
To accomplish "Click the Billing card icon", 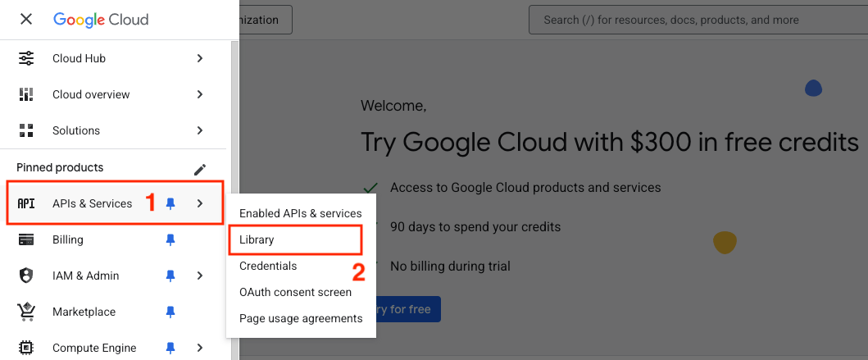I will [x=26, y=239].
